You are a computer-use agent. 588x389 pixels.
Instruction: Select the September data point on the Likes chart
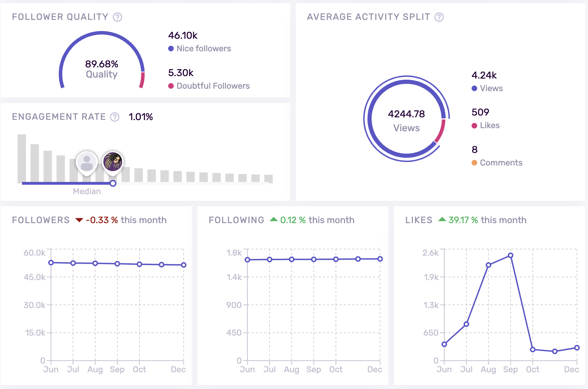[x=511, y=255]
